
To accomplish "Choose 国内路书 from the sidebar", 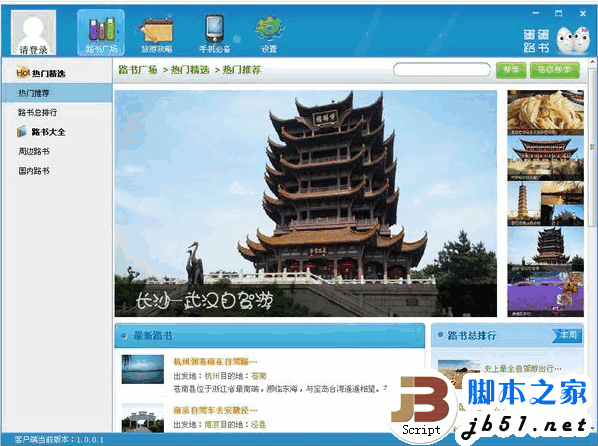I will click(34, 171).
